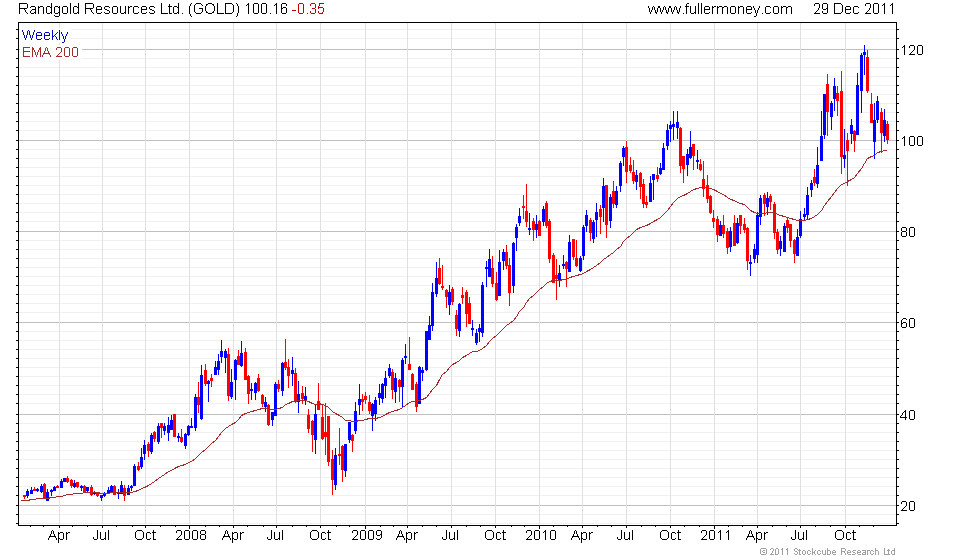Click the 100.16 last price value

click(266, 9)
